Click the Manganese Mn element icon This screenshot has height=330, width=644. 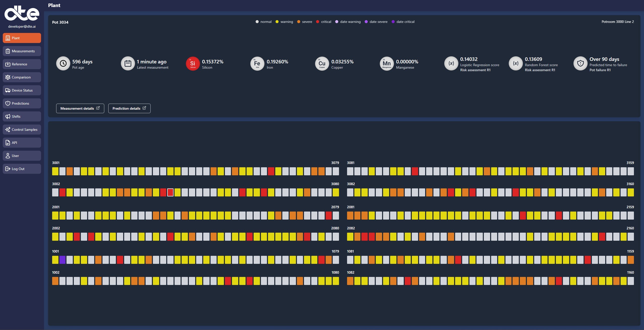pos(387,64)
